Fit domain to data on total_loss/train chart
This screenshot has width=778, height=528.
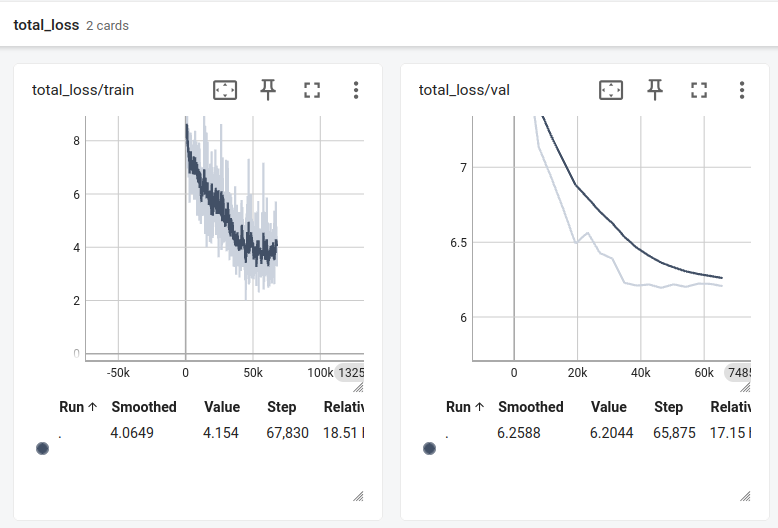(225, 90)
